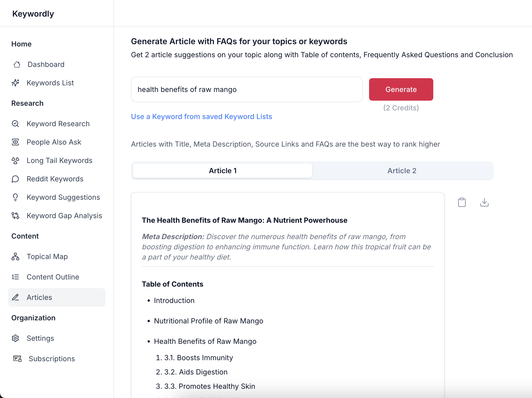The height and width of the screenshot is (398, 532).
Task: Open the Reddit Keywords tool
Action: [55, 179]
